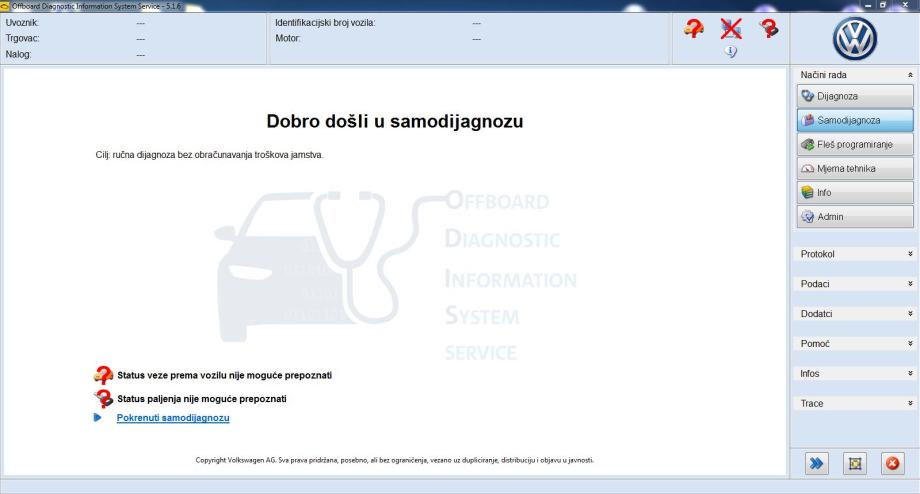Screen dimensions: 920x494
Task: Click the ignition status icon in header
Action: pyautogui.click(x=769, y=28)
